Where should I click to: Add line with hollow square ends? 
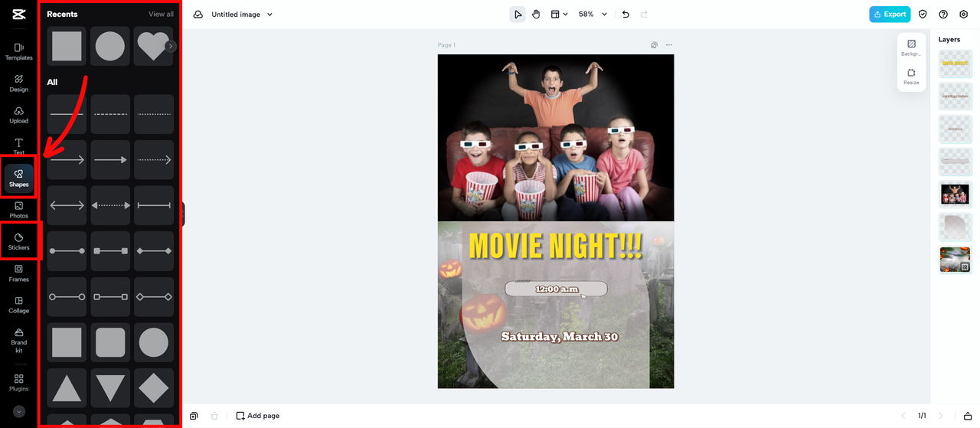tap(110, 296)
